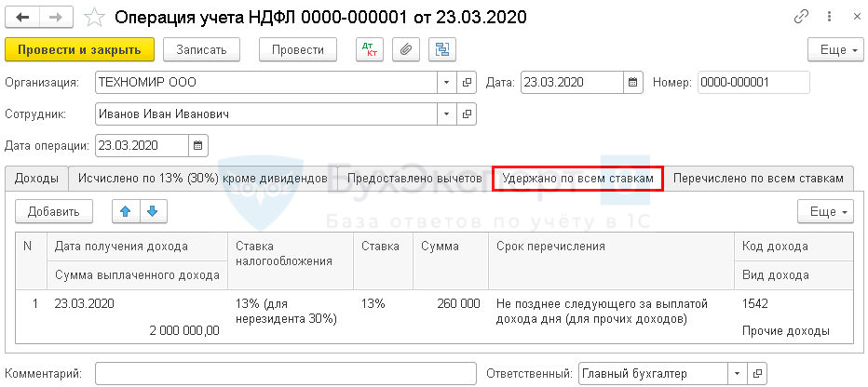Viewport: 868px width, 387px height.
Task: Open the Организация record with the open icon
Action: (x=467, y=83)
